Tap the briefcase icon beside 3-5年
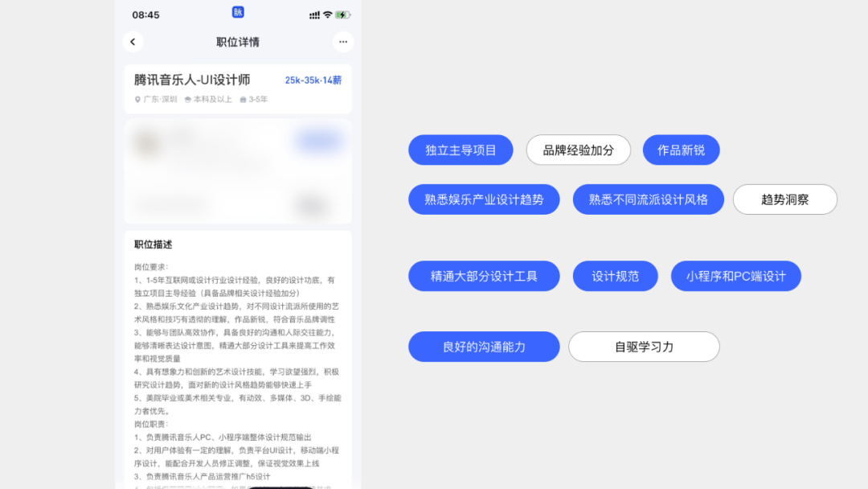The width and height of the screenshot is (868, 489). (243, 100)
